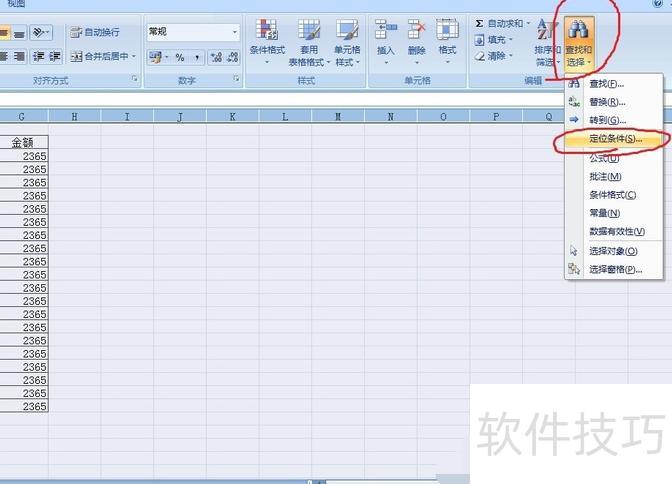This screenshot has width=672, height=484.
Task: Choose 转到(G)... from the menu
Action: pos(614,120)
